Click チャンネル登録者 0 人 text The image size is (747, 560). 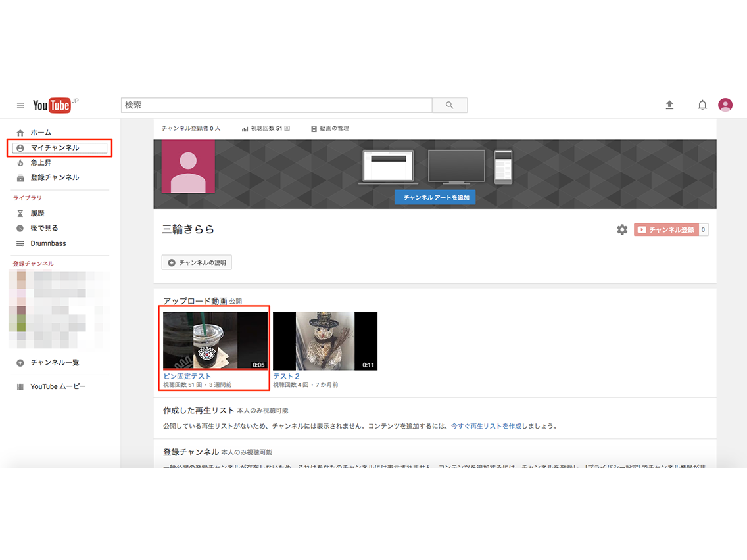point(191,129)
